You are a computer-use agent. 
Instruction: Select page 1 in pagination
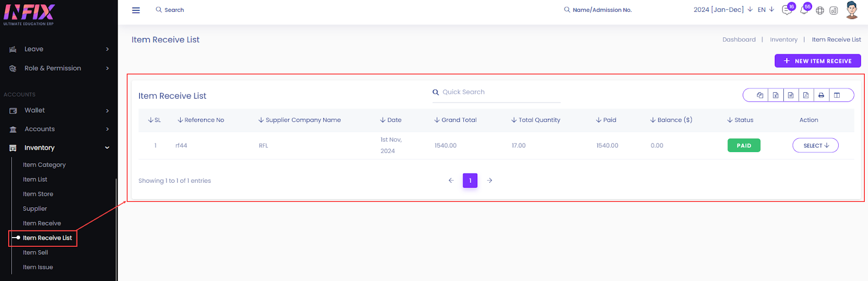470,181
